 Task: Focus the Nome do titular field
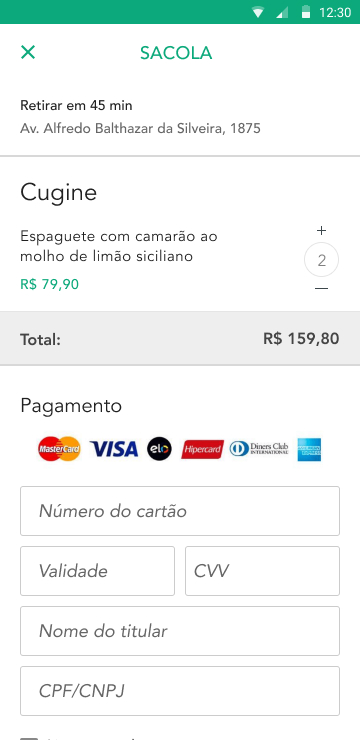click(x=180, y=631)
